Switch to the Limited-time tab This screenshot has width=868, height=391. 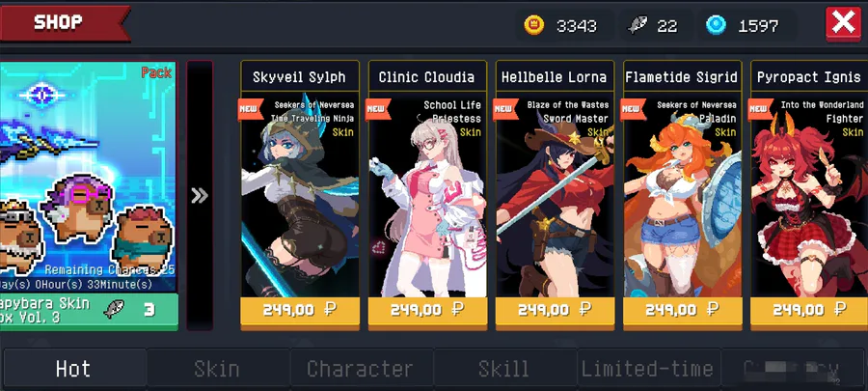coord(648,369)
